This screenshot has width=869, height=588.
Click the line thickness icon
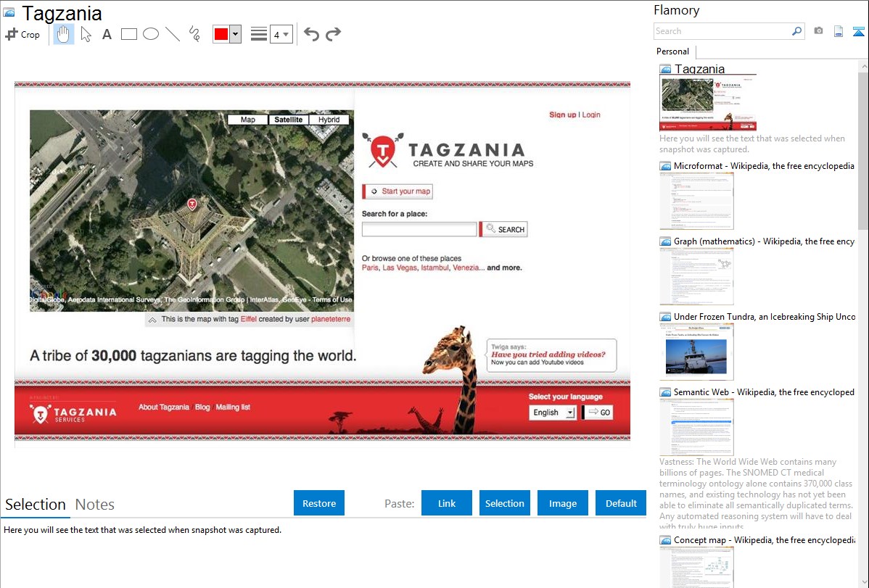[259, 34]
